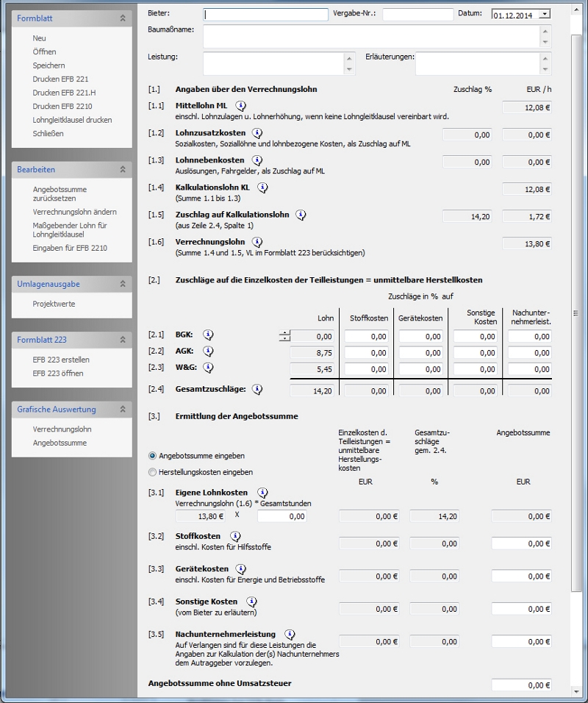Collapse the Grafische Auswertung panel
588x703 pixels.
click(123, 410)
